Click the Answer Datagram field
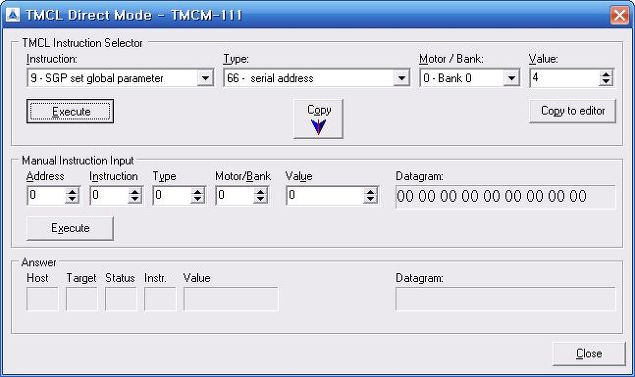Screen dimensions: 635x377 (x=505, y=299)
